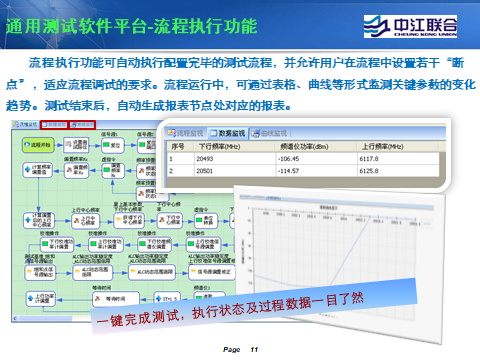Image resolution: width=480 pixels, height=360 pixels.
Task: Click the 下行频率(MHz) column header
Action: point(235,146)
